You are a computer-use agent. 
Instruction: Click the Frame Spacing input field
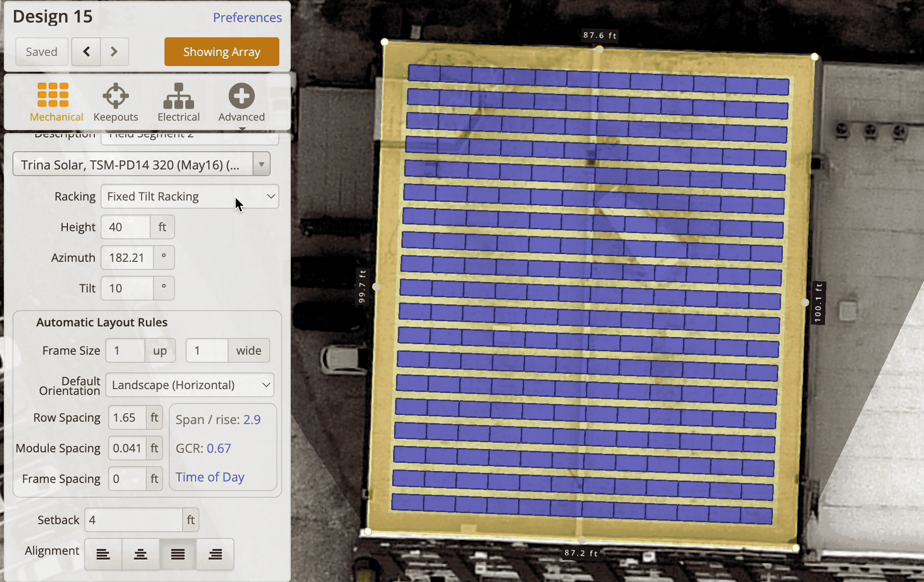coord(127,479)
